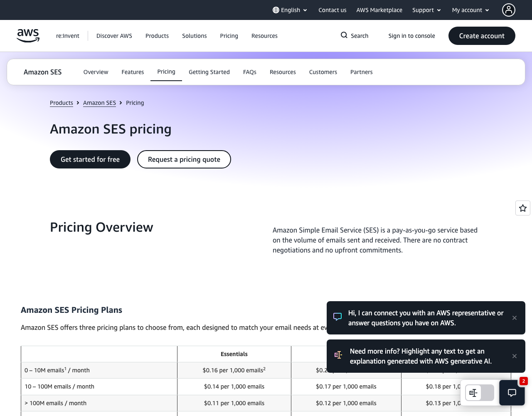The image size is (532, 416).
Task: Select the Features tab
Action: [133, 72]
